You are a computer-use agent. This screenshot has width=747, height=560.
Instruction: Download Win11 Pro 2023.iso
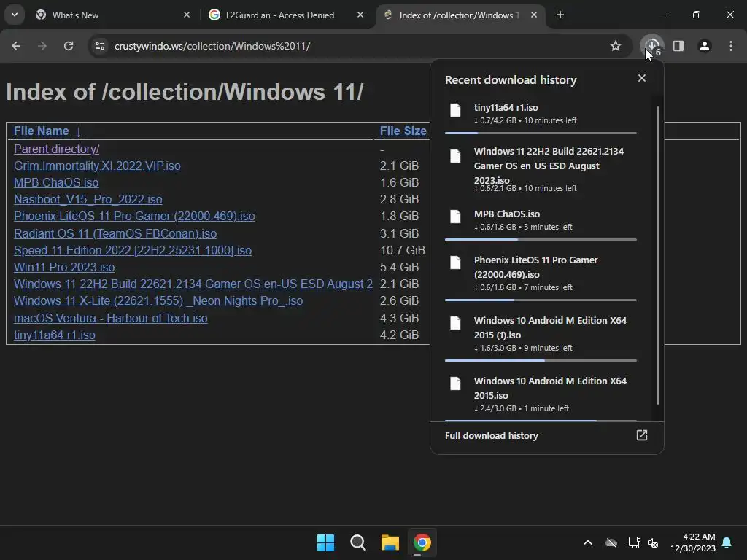(64, 267)
